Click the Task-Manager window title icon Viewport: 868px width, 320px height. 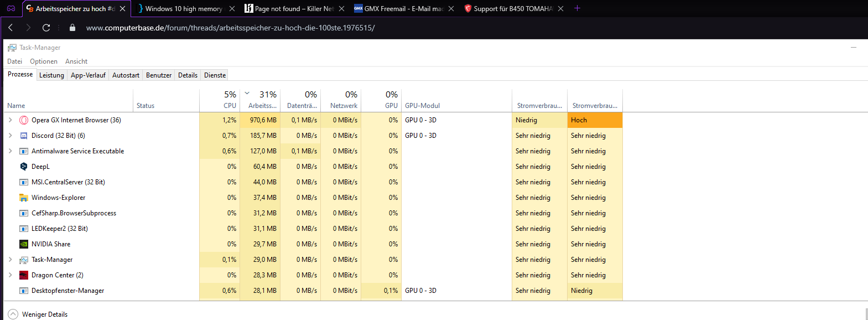click(x=12, y=48)
